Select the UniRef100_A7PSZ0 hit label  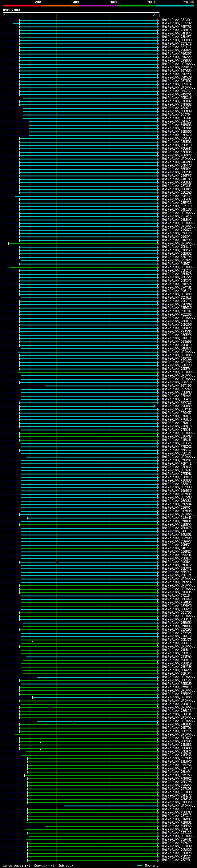point(176,135)
